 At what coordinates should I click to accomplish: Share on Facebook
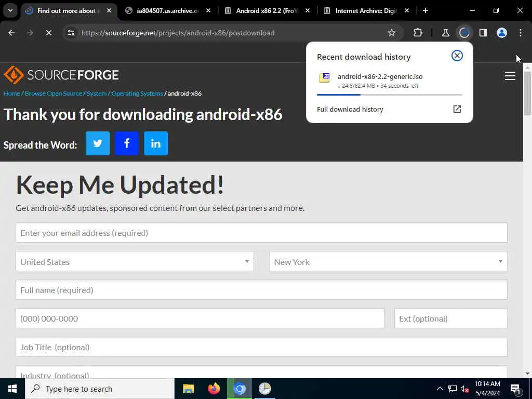click(127, 143)
